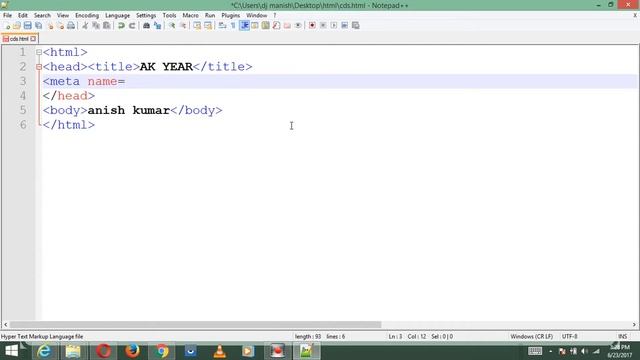This screenshot has height=360, width=640.
Task: Click the Close document toolbar icon
Action: coord(50,25)
